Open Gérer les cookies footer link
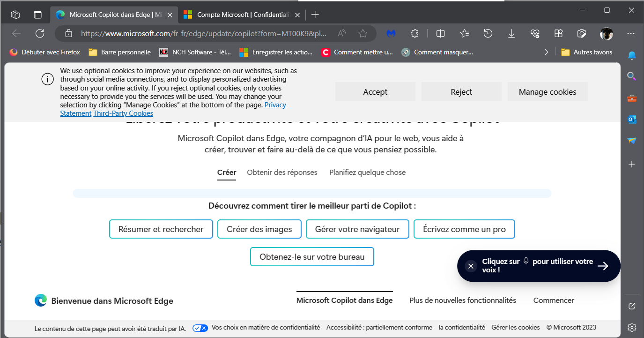 tap(516, 328)
